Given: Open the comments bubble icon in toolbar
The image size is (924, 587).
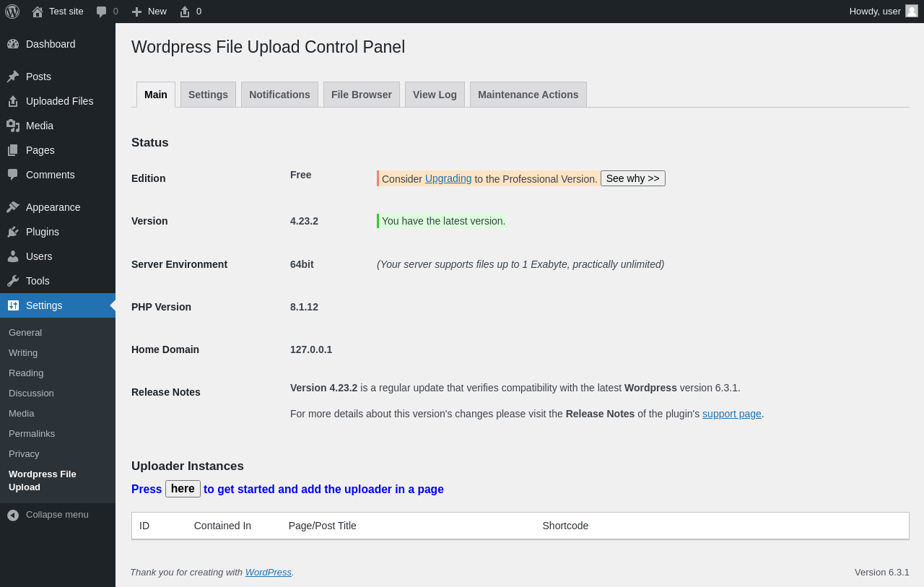Looking at the screenshot, I should pos(102,12).
